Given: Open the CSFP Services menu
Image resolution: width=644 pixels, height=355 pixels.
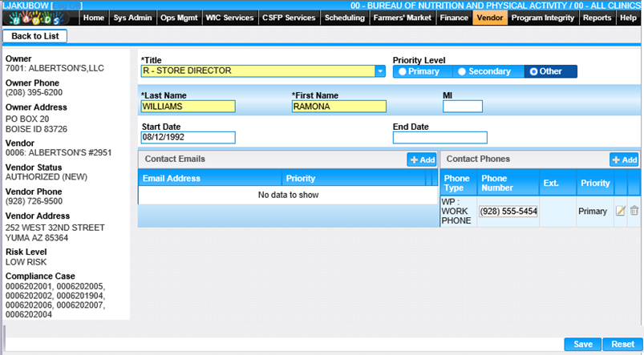Looking at the screenshot, I should [x=289, y=18].
